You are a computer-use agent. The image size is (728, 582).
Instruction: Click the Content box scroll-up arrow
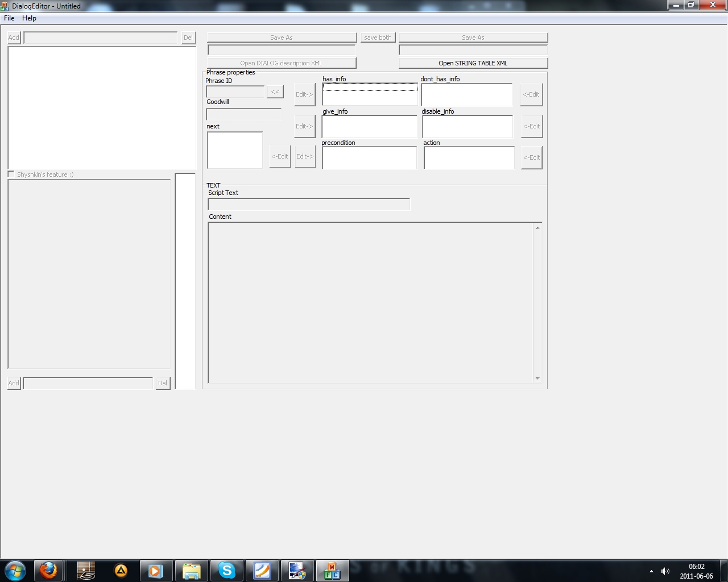[x=537, y=228]
